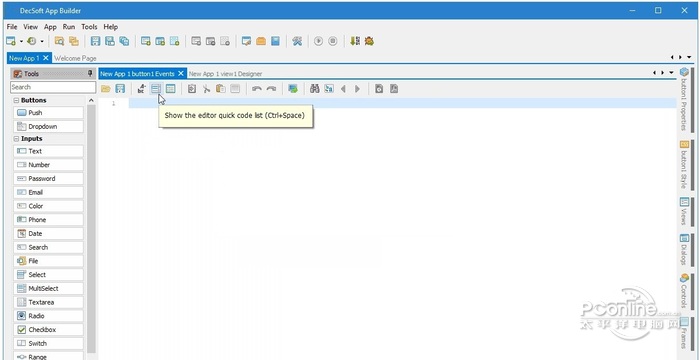This screenshot has width=700, height=360.
Task: Click the Tools panel Search field
Action: [x=53, y=87]
